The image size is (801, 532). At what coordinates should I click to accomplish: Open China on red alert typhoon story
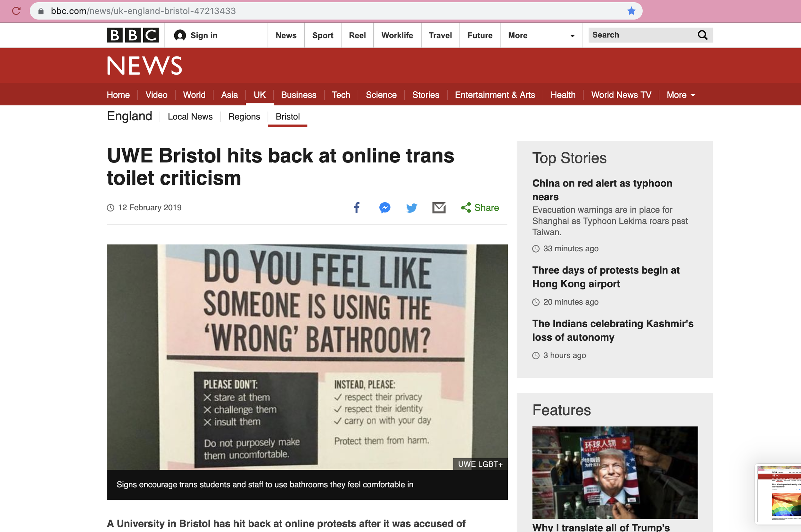(x=602, y=190)
